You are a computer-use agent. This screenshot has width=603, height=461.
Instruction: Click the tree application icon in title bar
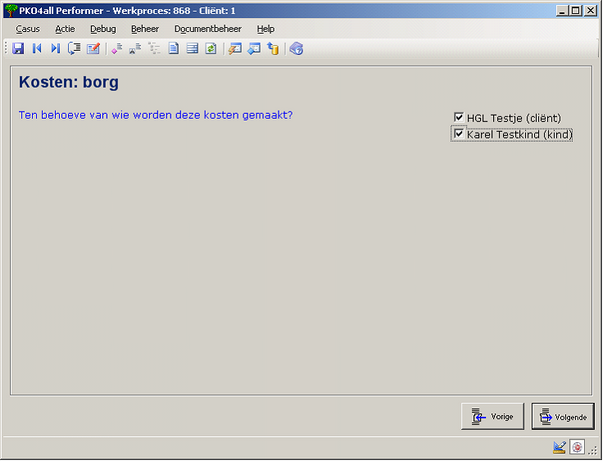click(11, 10)
